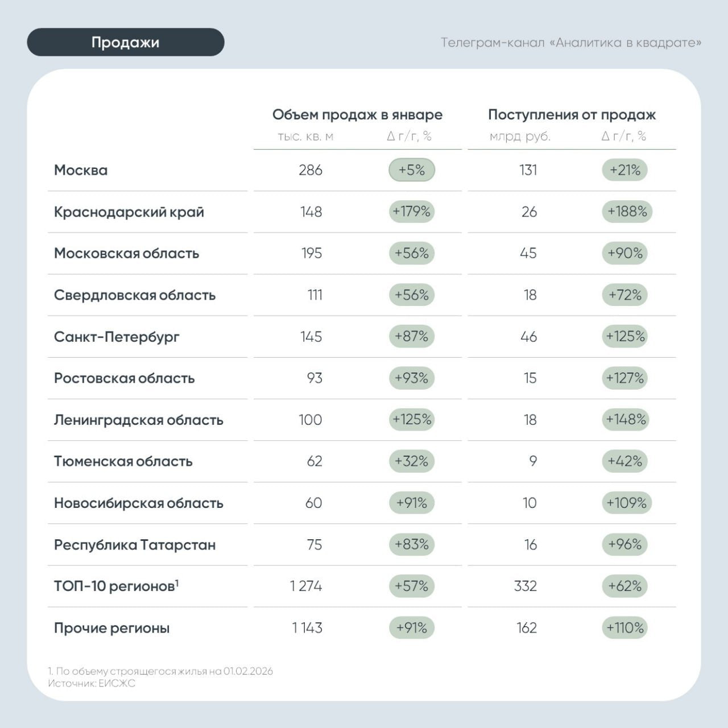This screenshot has height=728, width=728.
Task: Select the Санкт-Петербург row label
Action: 117,337
